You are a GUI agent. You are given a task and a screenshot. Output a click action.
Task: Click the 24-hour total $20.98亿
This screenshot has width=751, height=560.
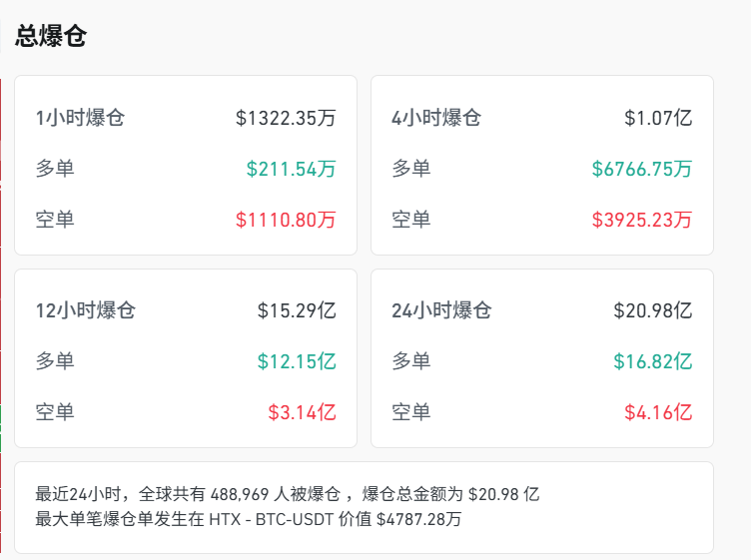coord(652,310)
